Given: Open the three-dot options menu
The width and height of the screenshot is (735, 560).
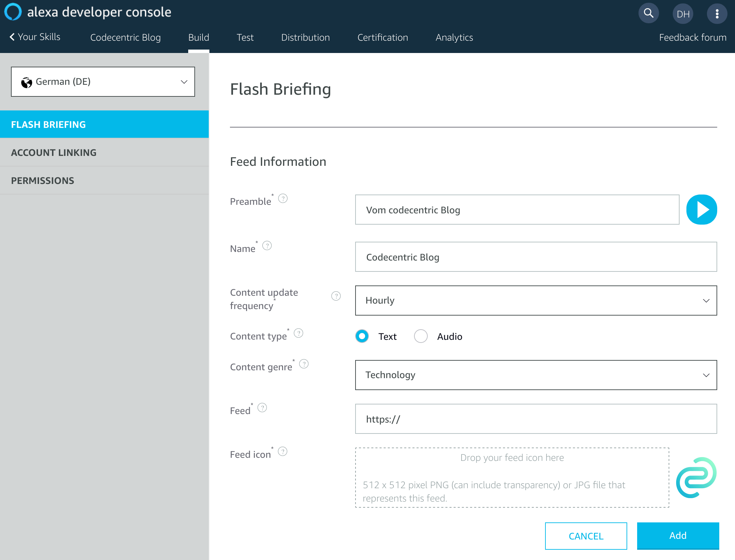Looking at the screenshot, I should click(x=717, y=14).
